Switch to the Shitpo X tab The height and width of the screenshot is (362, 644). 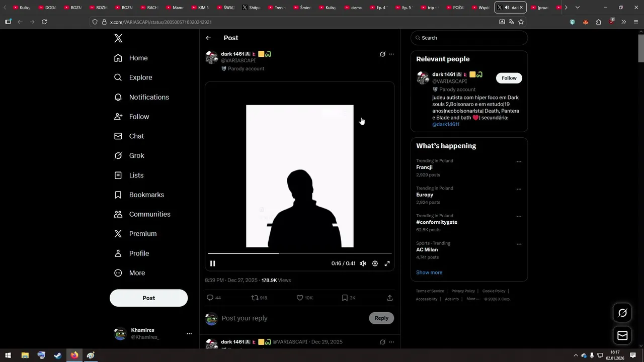251,8
